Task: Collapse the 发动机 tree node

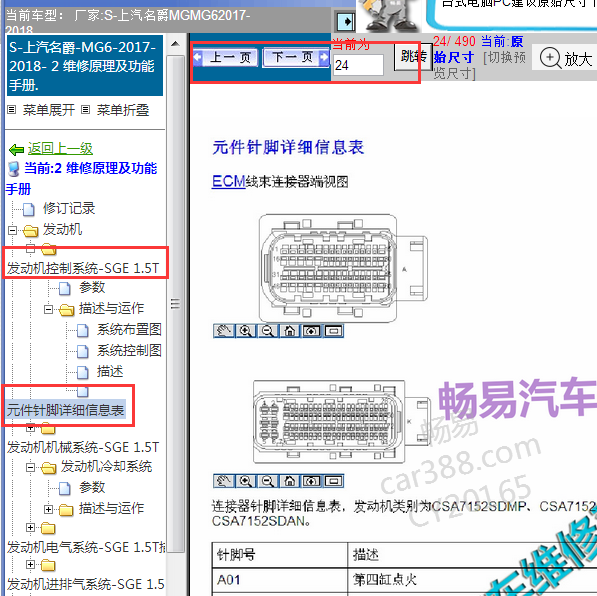Action: pos(12,230)
